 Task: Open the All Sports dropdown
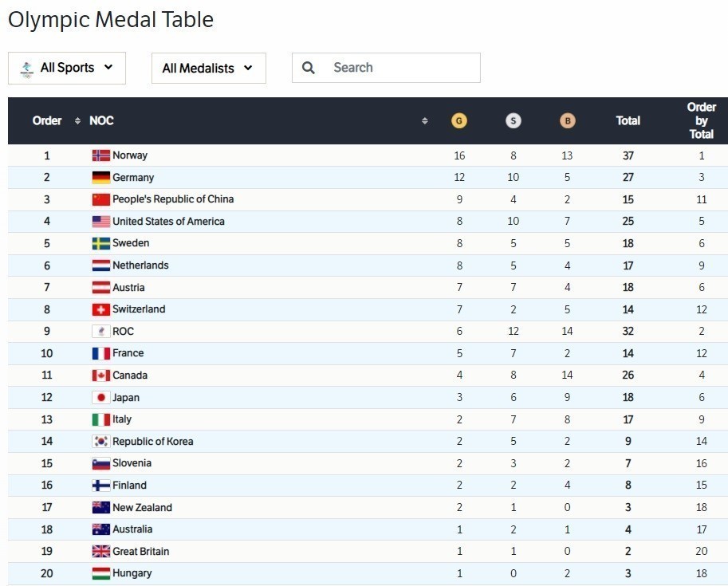coord(67,68)
